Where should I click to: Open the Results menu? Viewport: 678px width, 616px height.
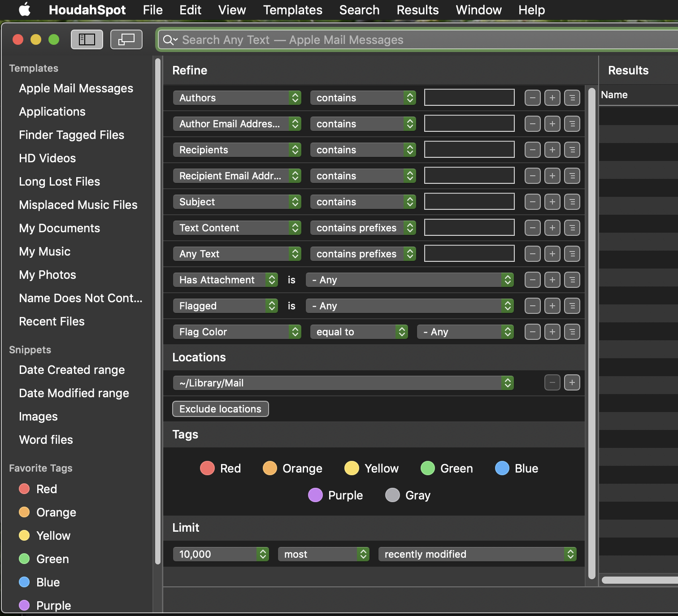tap(418, 10)
